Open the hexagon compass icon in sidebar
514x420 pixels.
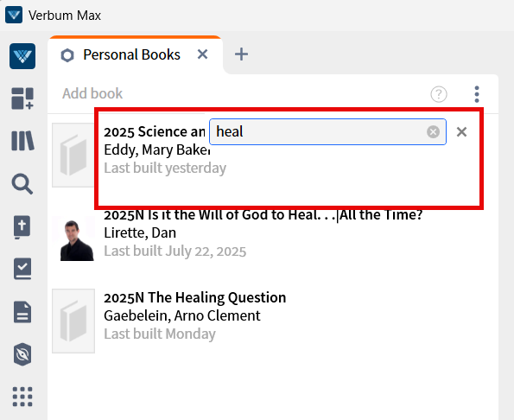point(22,354)
